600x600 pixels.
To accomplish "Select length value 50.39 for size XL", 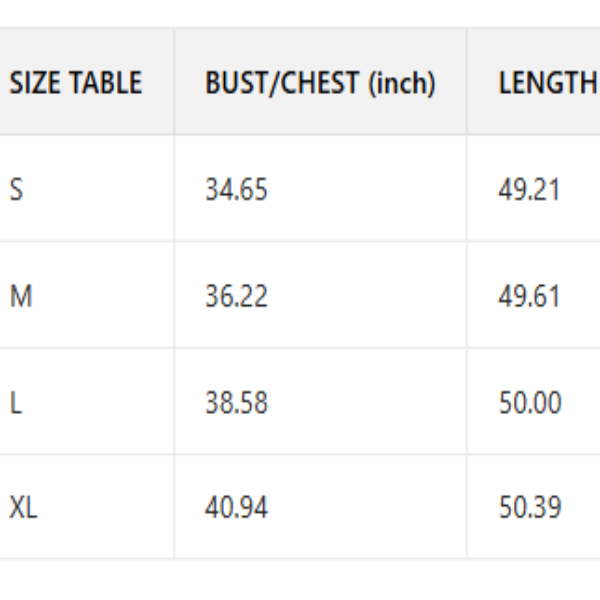I will pyautogui.click(x=529, y=508).
